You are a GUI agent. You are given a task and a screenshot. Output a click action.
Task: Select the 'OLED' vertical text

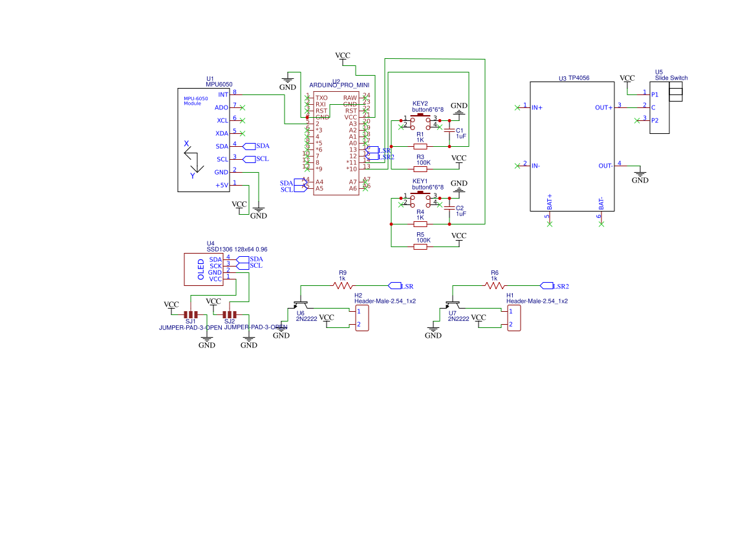201,270
